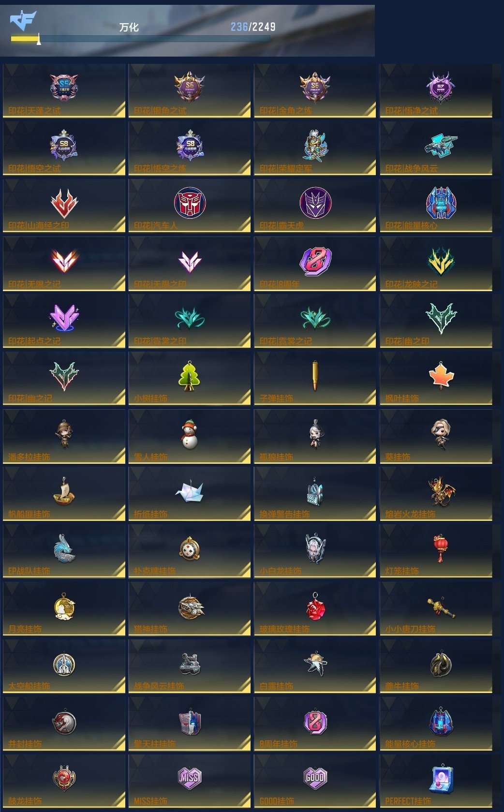
Task: Choose the 雪人挂饰 snowman charm
Action: 190,434
